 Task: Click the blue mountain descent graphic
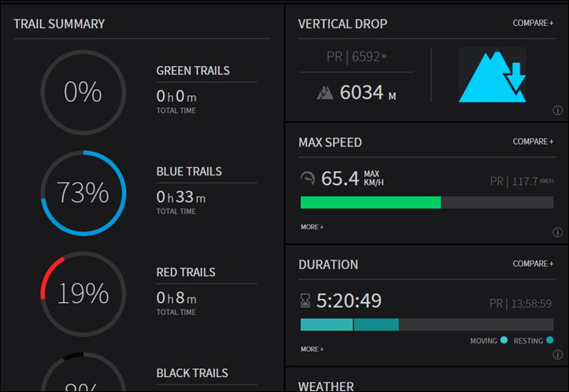(492, 76)
